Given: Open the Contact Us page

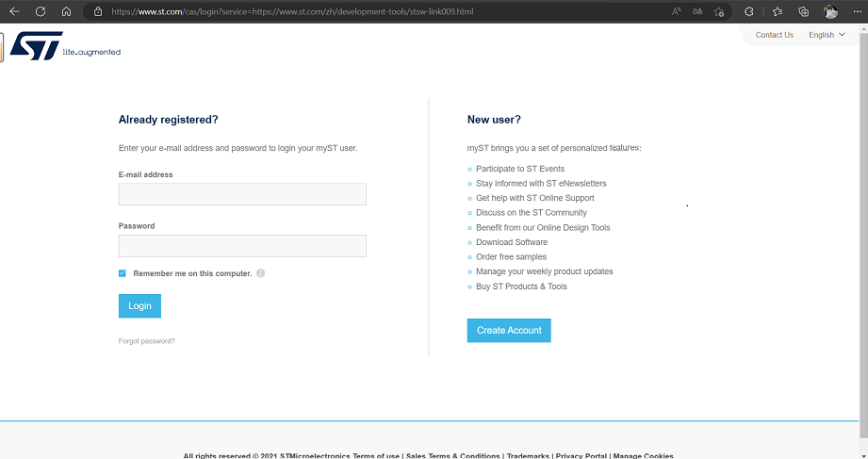Looking at the screenshot, I should tap(775, 35).
